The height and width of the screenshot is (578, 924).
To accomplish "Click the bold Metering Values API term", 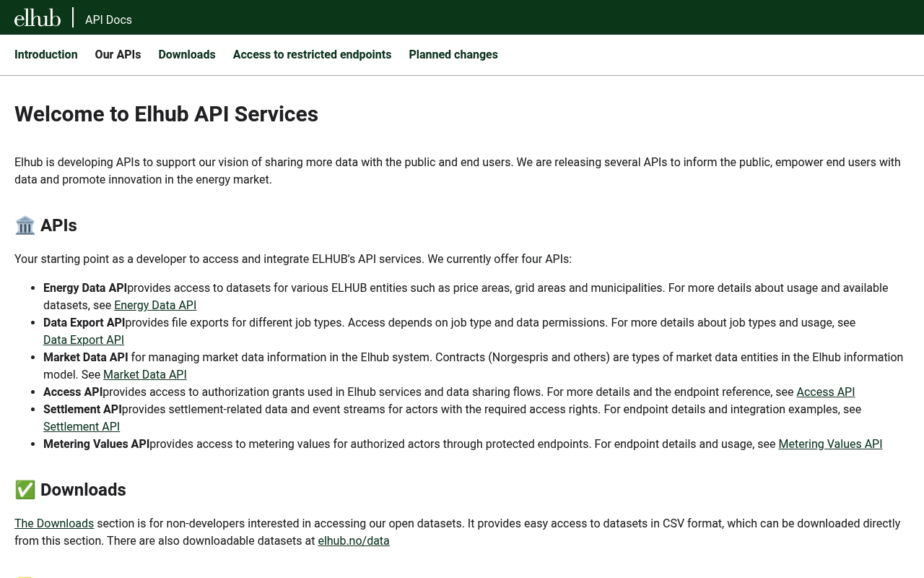I will pyautogui.click(x=96, y=444).
